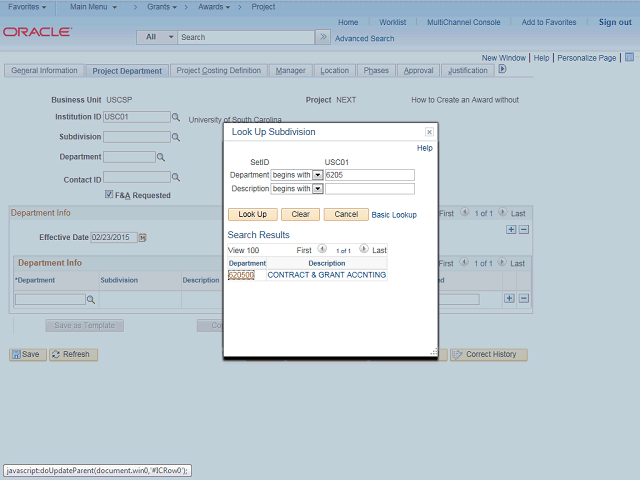640x480 pixels.
Task: Show more tabs with arrow icon
Action: pyautogui.click(x=502, y=70)
